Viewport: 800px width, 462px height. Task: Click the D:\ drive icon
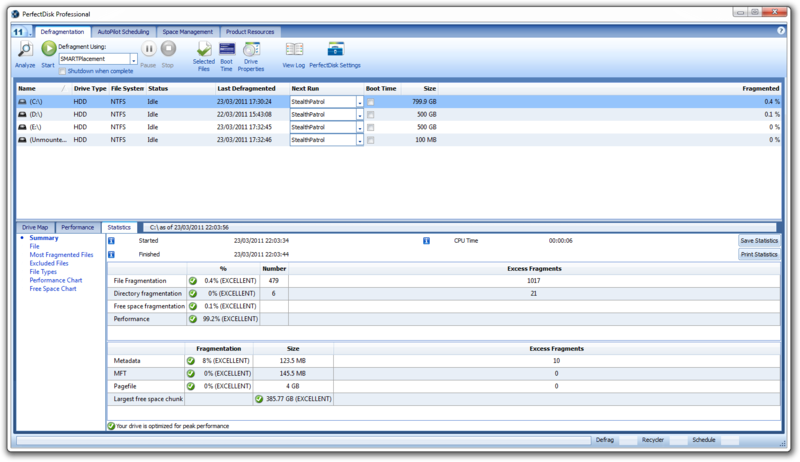click(22, 115)
